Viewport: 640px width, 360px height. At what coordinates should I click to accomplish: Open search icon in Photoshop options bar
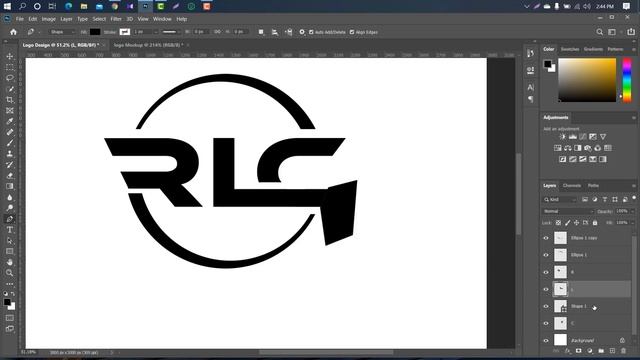[x=600, y=32]
